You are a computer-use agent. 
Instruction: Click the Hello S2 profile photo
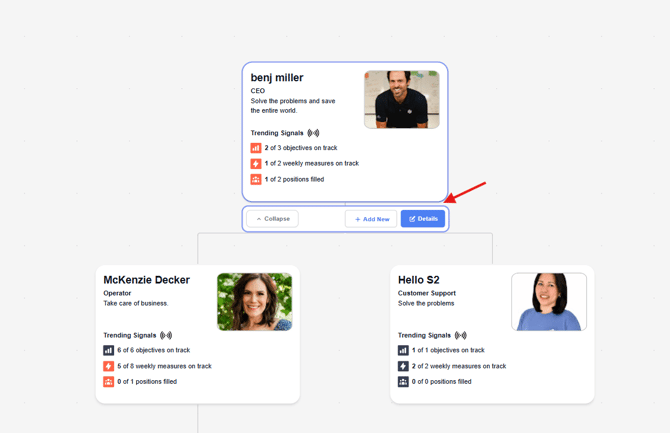[x=549, y=302]
